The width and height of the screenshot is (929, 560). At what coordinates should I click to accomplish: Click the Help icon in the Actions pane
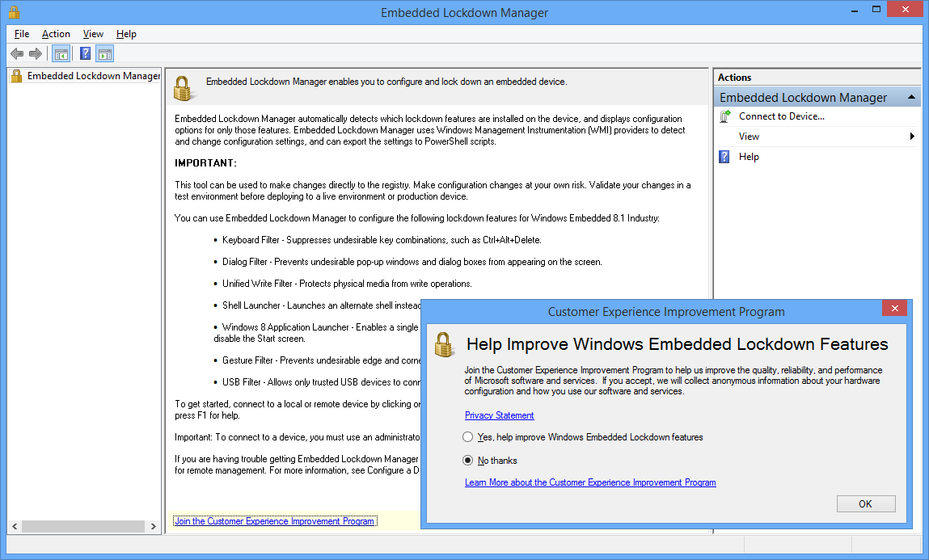point(724,157)
